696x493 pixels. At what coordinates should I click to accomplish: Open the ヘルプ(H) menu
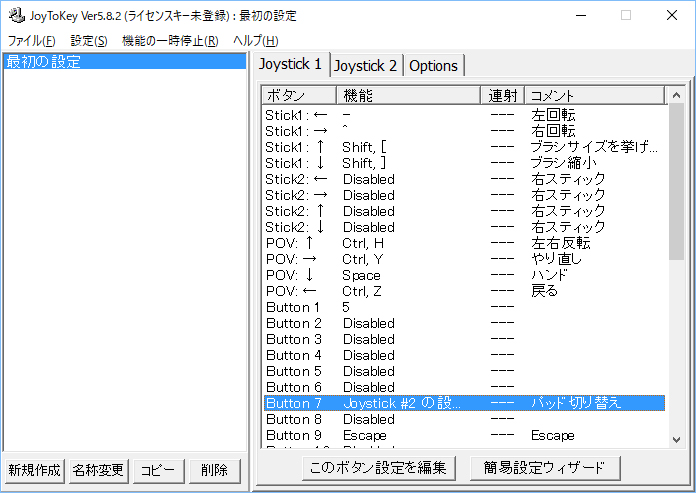click(x=255, y=41)
